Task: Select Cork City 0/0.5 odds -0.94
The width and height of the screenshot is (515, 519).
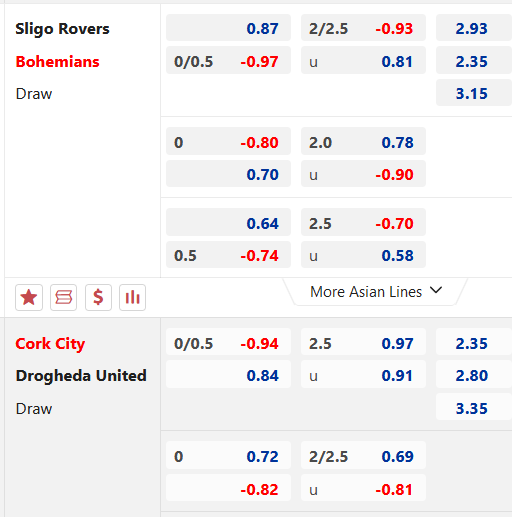Action: (228, 342)
